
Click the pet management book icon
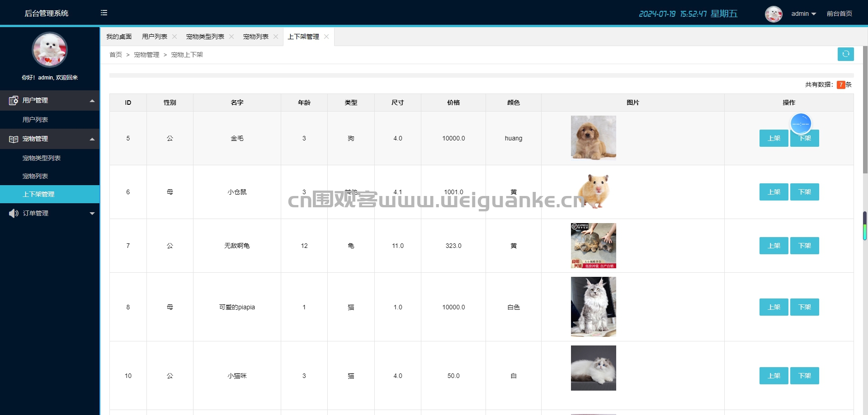click(14, 139)
